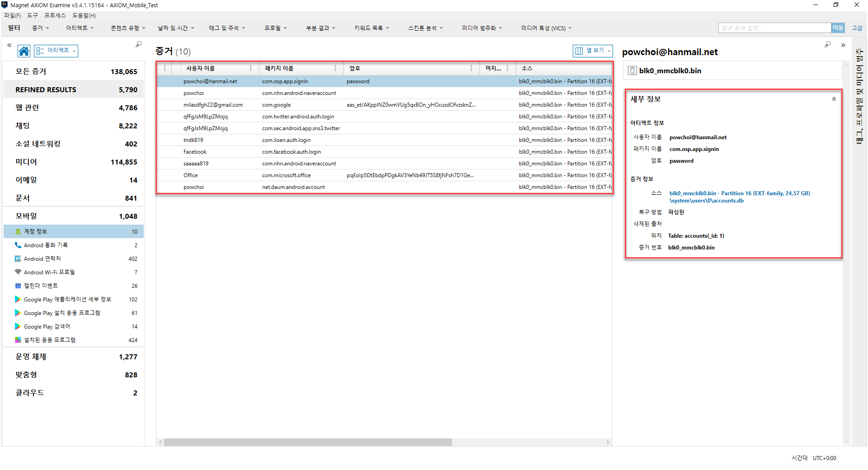Screen dimensions: 868x470
Task: Expand the 스킨톤 분석 filter dropdown
Action: 425,28
